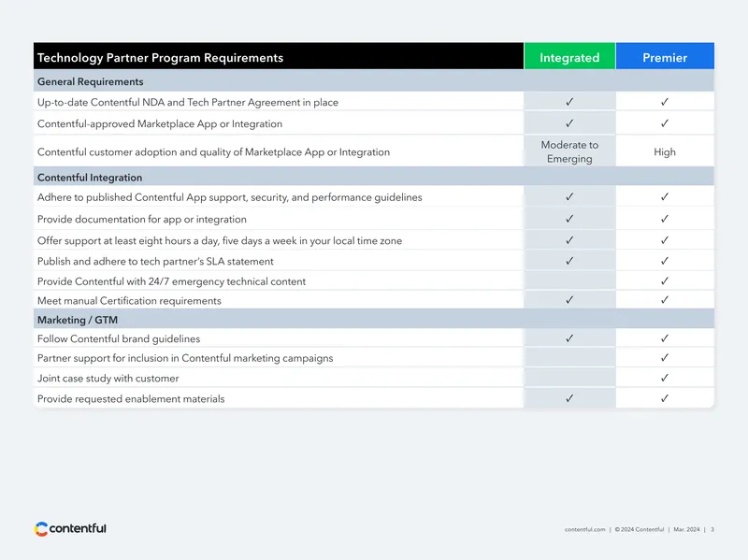This screenshot has width=748, height=560.
Task: Click the © 2024 Contentful footer text
Action: [640, 529]
